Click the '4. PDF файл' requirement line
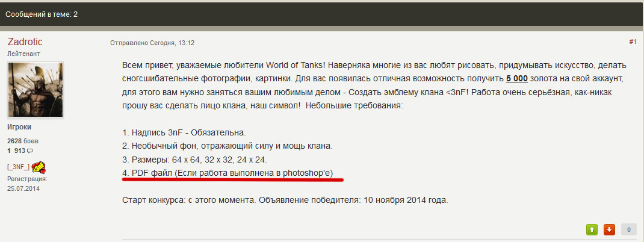Screen dimensions: 644x242 (x=227, y=173)
